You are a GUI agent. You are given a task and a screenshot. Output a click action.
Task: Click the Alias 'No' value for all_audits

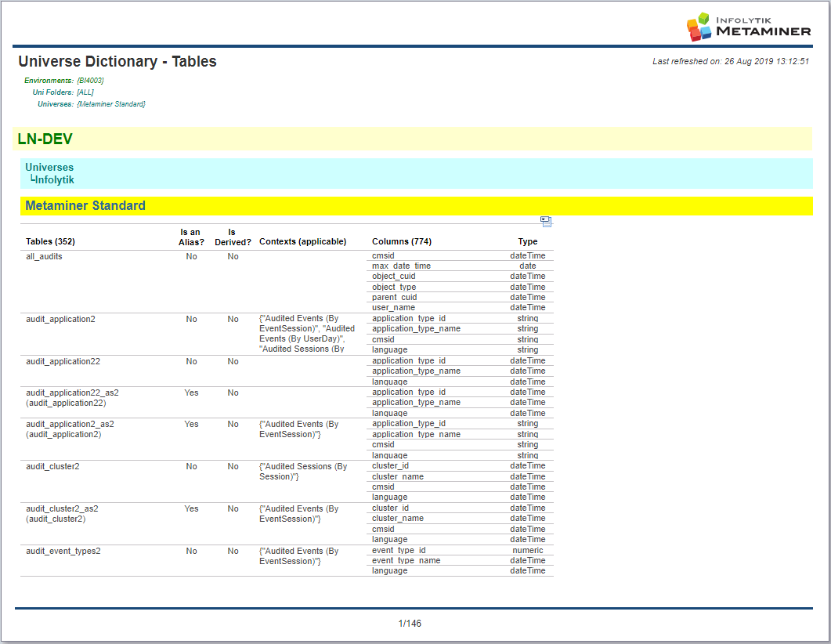pos(191,256)
